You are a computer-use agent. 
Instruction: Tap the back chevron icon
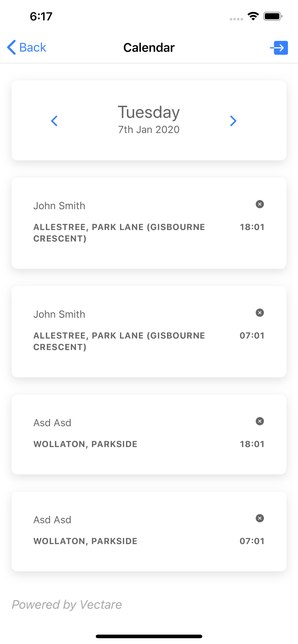click(11, 47)
